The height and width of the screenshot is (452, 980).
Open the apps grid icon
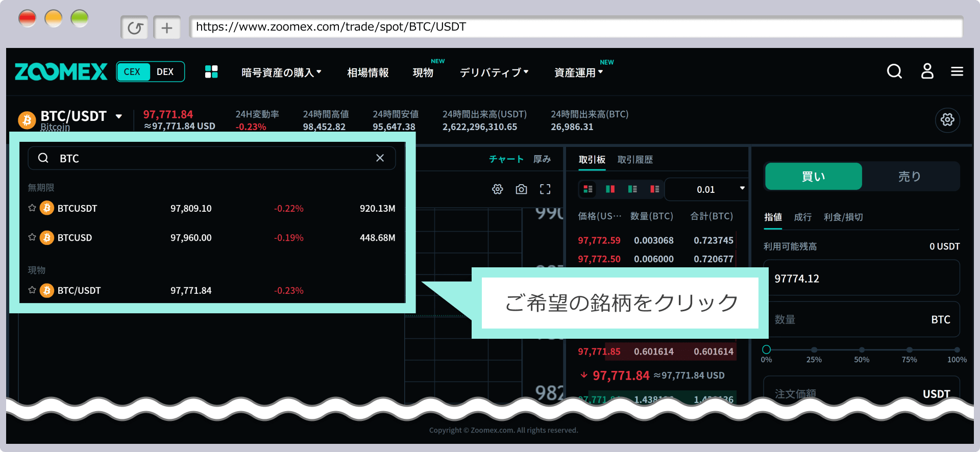[x=211, y=72]
